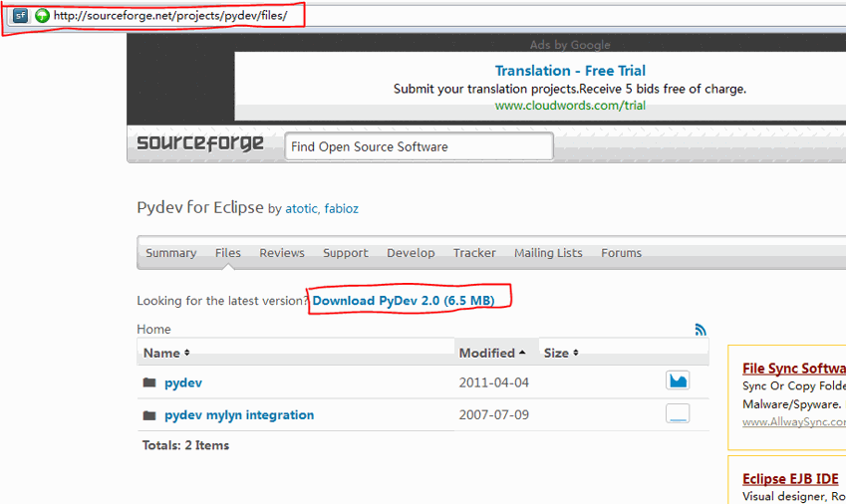Open the Mailing Lists tab
The width and height of the screenshot is (846, 504).
click(548, 253)
